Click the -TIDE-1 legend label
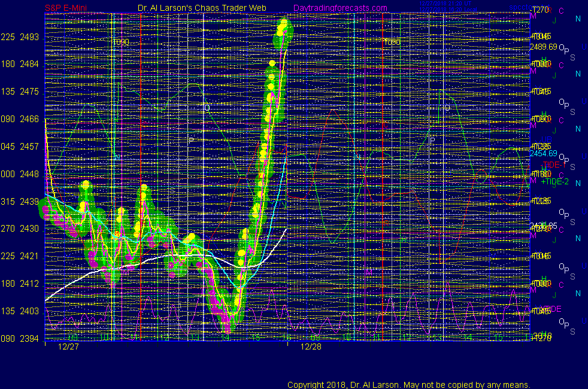The image size is (588, 389). click(x=553, y=165)
